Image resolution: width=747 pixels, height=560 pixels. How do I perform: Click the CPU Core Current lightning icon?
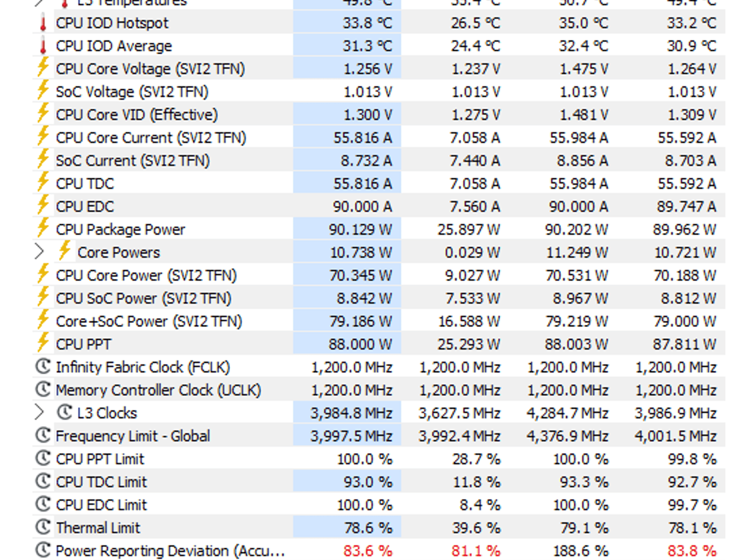(x=43, y=136)
